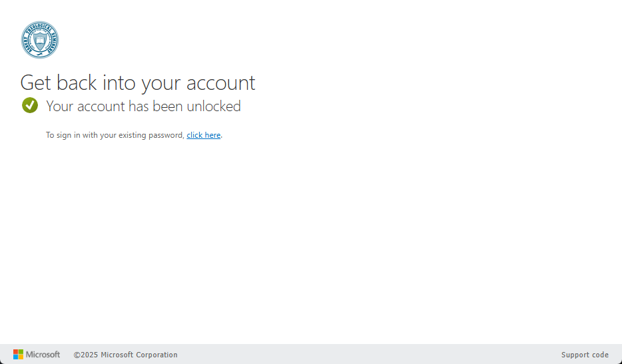Click the blue square of Microsoft logo
The image size is (622, 364).
[x=15, y=357]
